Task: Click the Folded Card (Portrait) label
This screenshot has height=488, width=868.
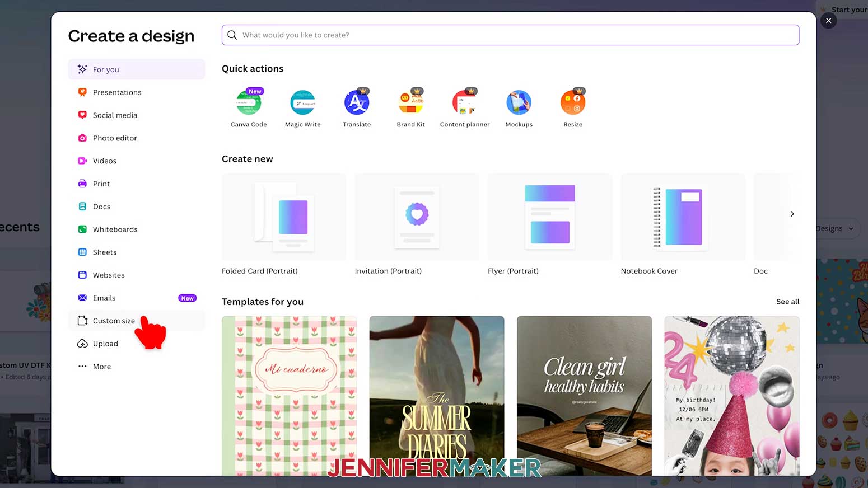Action: coord(260,271)
